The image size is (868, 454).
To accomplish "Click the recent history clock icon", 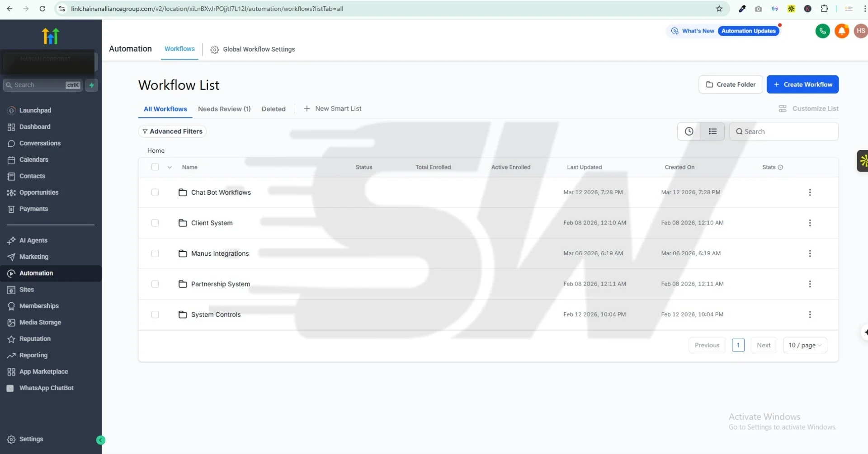I will click(x=689, y=131).
